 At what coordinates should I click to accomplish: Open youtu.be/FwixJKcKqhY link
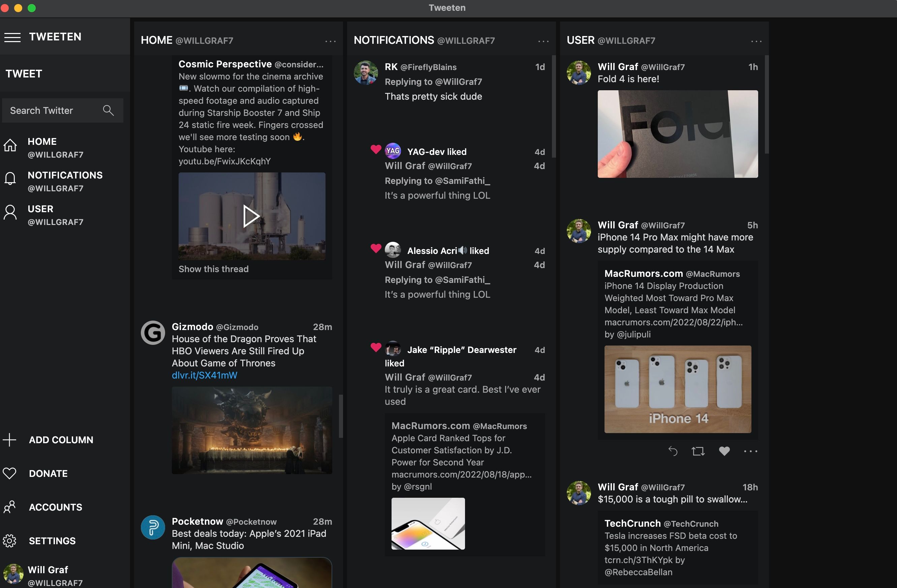click(x=225, y=161)
